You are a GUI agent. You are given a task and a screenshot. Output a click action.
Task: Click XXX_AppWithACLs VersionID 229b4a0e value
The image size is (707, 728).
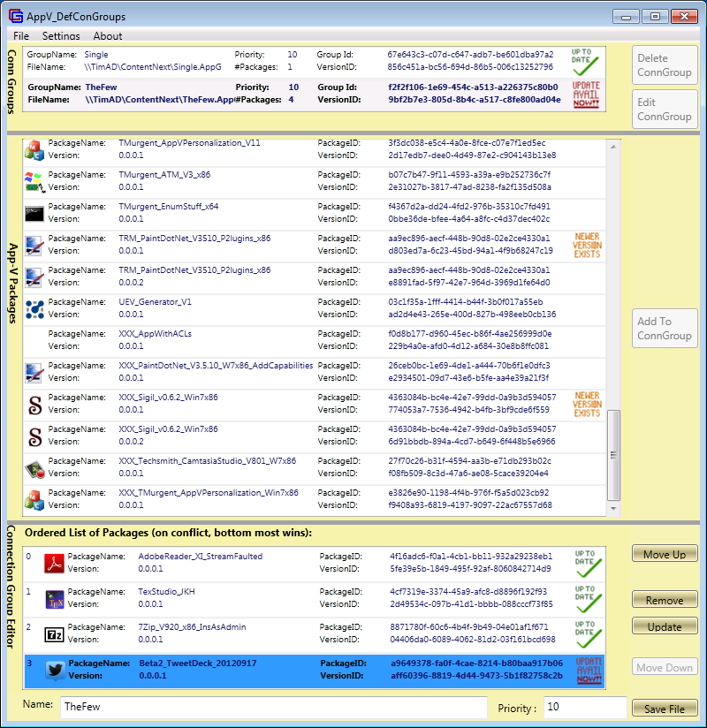pos(468,346)
